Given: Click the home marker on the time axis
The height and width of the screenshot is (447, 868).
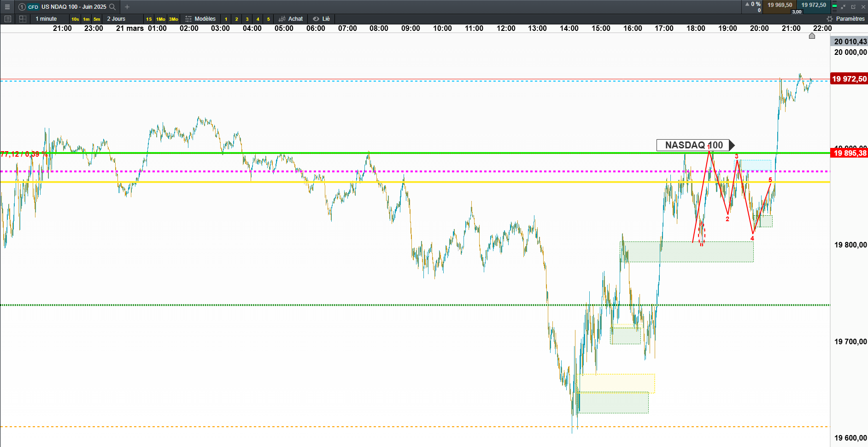Looking at the screenshot, I should point(812,36).
